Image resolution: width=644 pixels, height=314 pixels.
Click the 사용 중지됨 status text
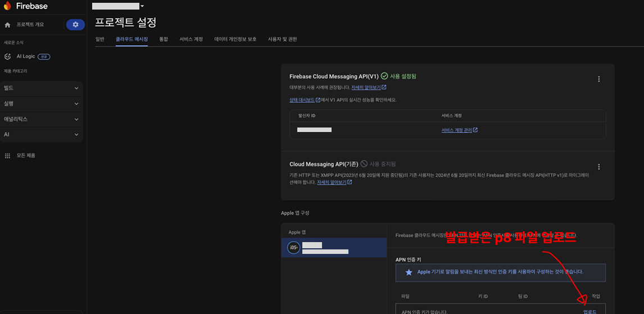click(382, 164)
